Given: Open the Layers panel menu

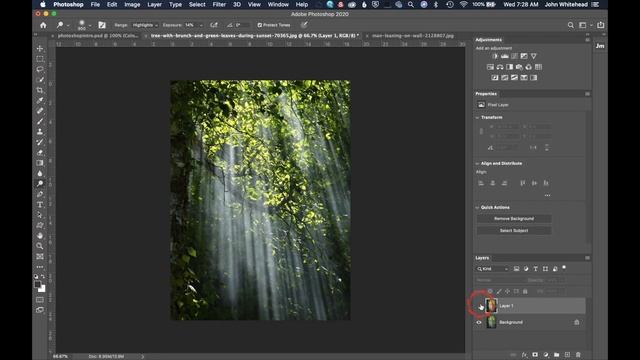Looking at the screenshot, I should 587,258.
